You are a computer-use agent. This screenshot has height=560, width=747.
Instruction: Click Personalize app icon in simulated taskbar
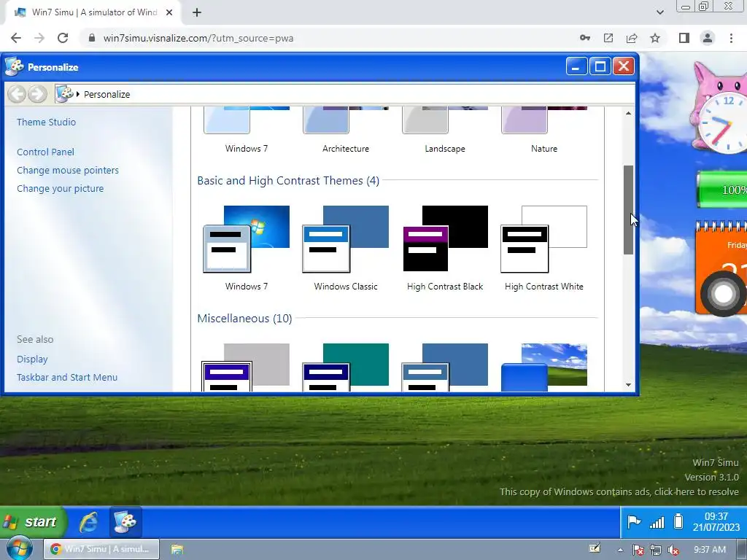click(x=125, y=522)
